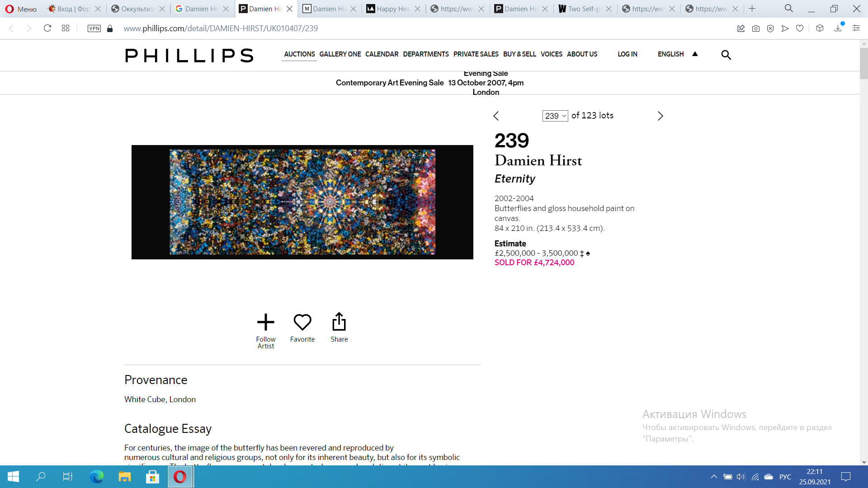Open the lot number 239 dropdown

coord(555,116)
